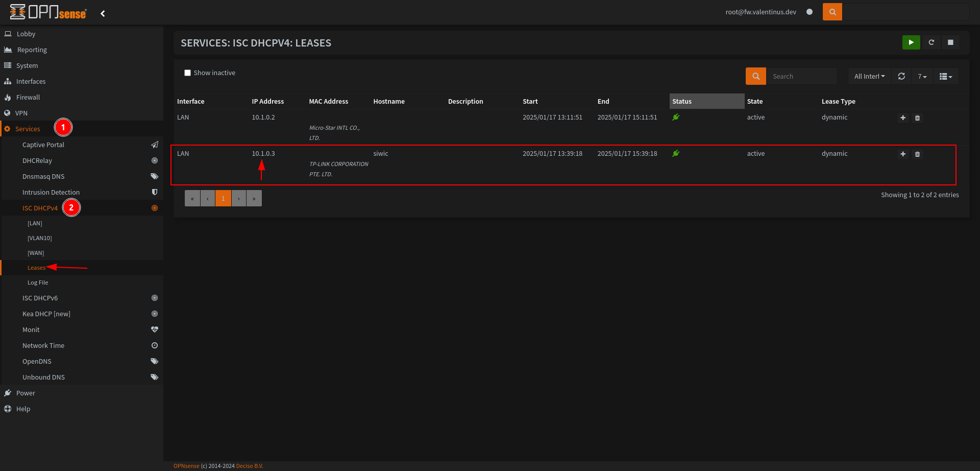Go to the first page of results
Screen dimensions: 980x471
(x=192, y=198)
